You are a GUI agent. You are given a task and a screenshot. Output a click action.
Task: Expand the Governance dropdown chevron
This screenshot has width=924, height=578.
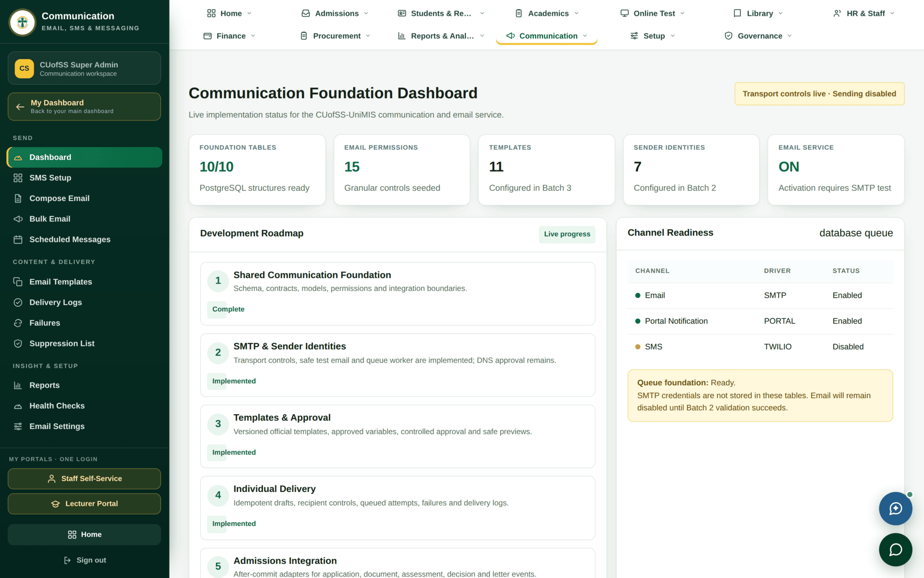pos(790,36)
